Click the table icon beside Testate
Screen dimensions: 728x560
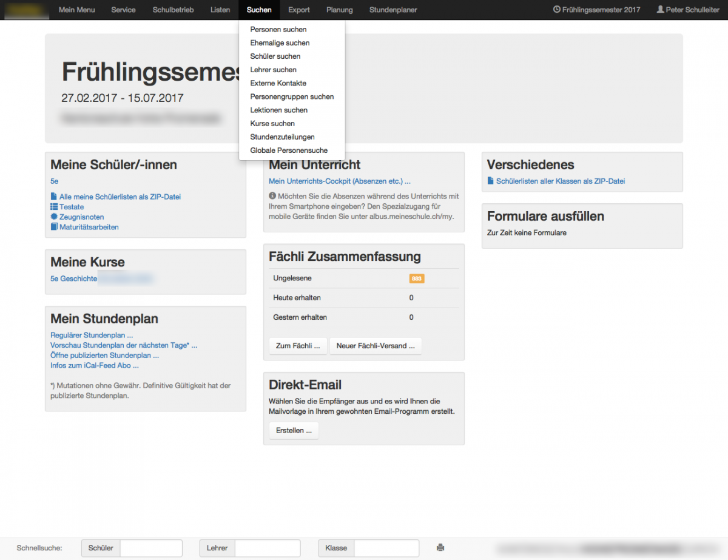[x=54, y=207]
